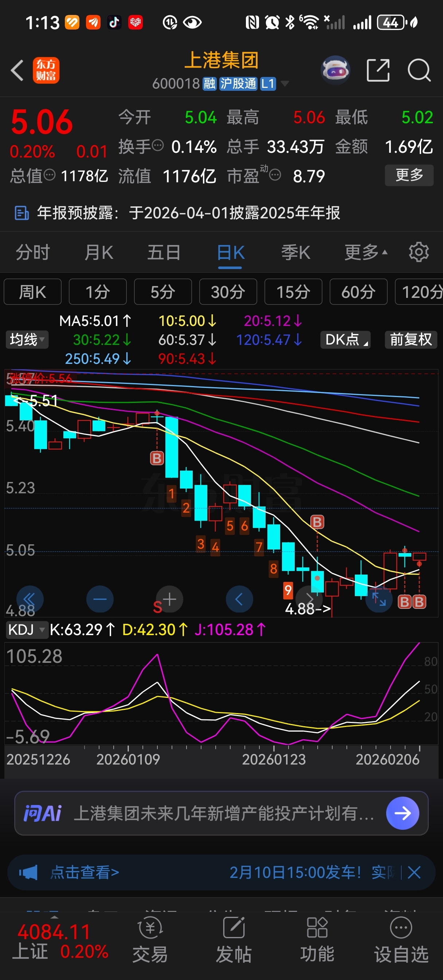This screenshot has height=980, width=443.
Task: Tap the 市盈 info circle icon
Action: 275,175
